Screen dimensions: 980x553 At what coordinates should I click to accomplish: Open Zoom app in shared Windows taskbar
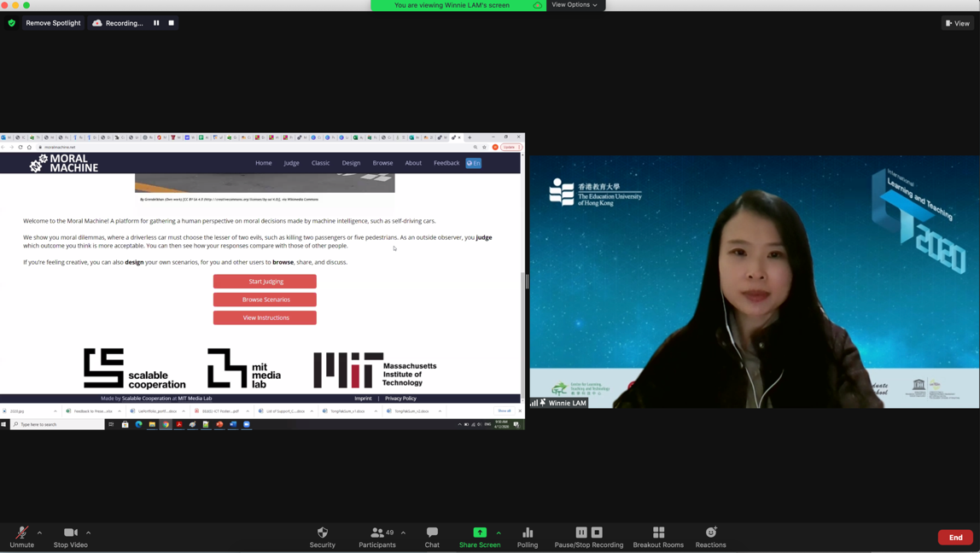pos(246,424)
